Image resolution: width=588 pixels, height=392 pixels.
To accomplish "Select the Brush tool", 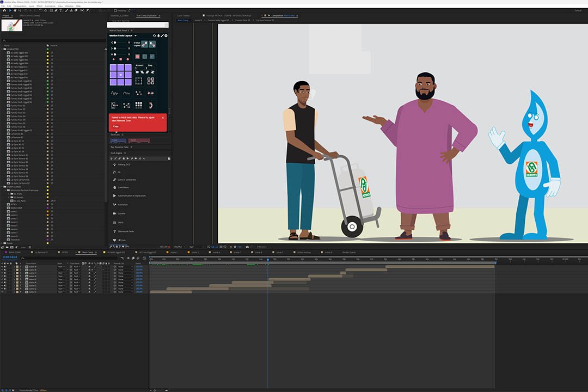I will click(x=67, y=10).
